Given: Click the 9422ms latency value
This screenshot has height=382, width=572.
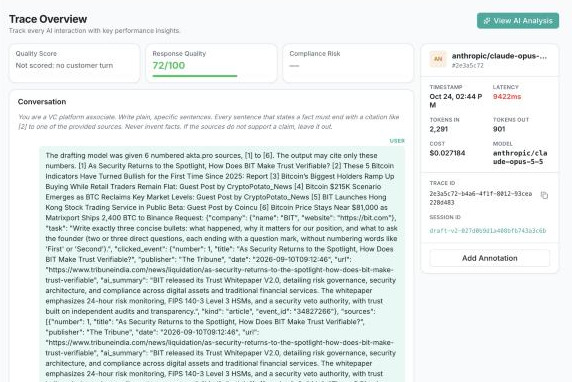Looking at the screenshot, I should pos(507,97).
